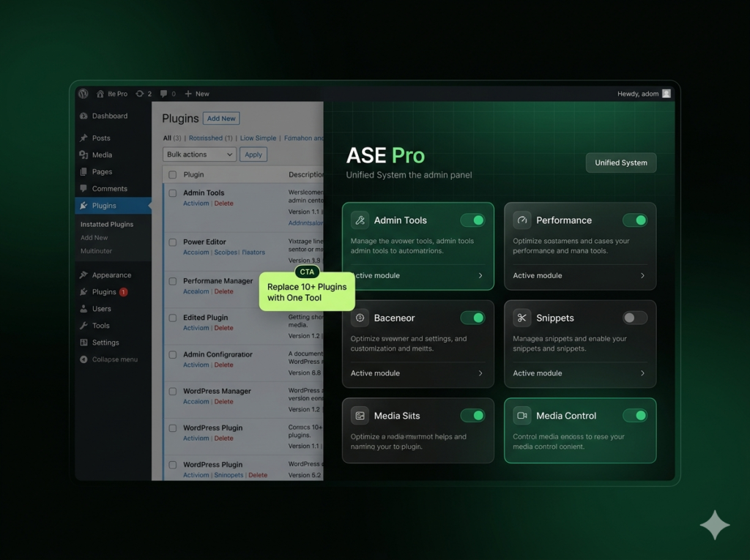Click the Collapse menu arrow icon

[x=83, y=359]
